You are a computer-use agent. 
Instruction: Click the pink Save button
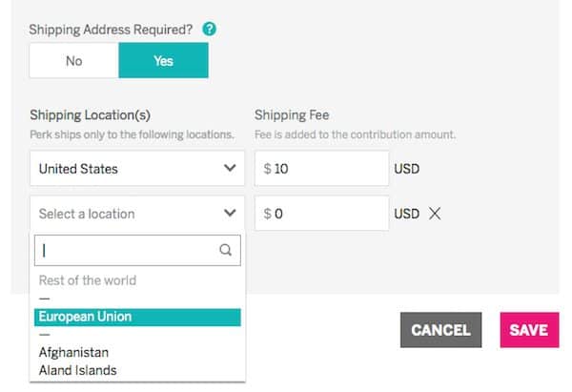pyautogui.click(x=528, y=330)
